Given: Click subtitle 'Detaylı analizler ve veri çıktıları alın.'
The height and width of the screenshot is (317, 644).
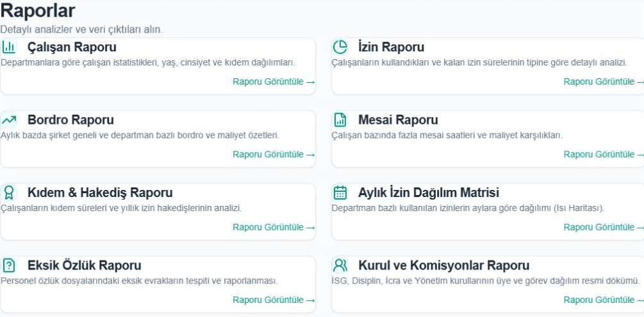Looking at the screenshot, I should 81,30.
